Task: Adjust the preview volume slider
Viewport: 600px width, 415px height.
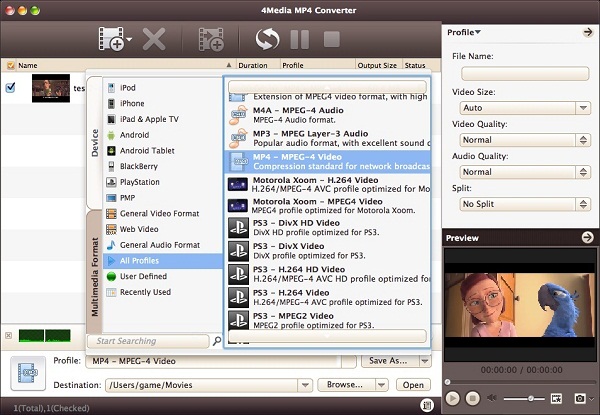Action: click(529, 398)
